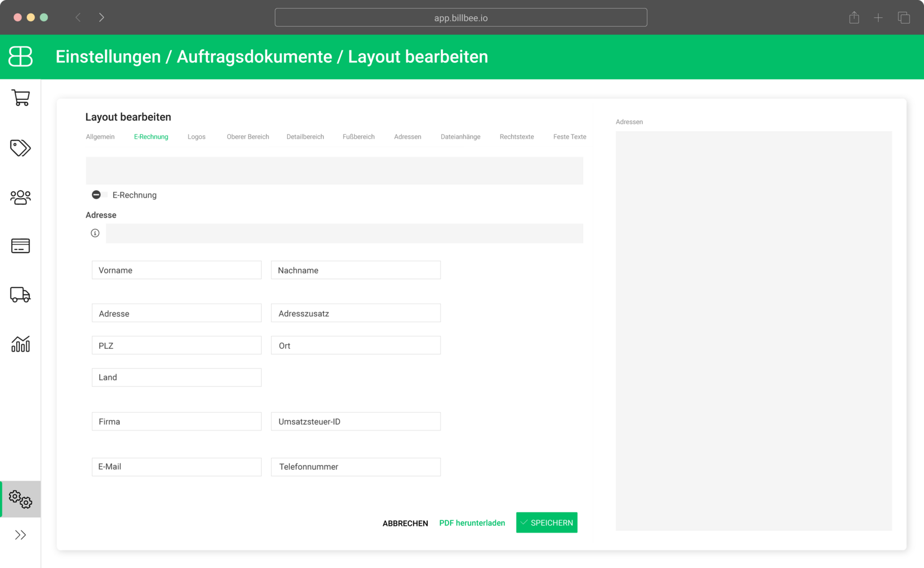Open the Rechtstexte tab
This screenshot has height=568, width=924.
516,137
